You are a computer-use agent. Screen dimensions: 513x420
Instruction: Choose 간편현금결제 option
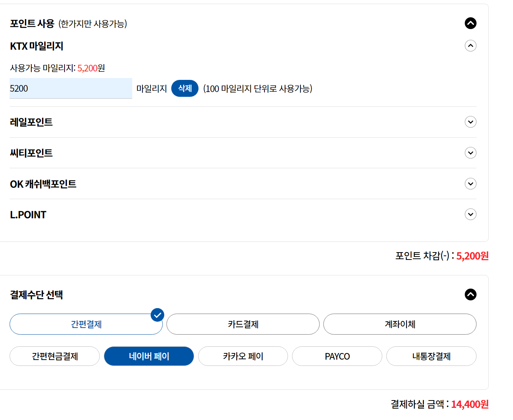(55, 356)
